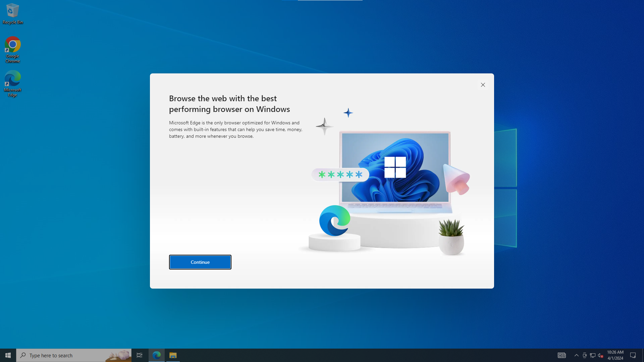This screenshot has width=644, height=362.
Task: Click the Continue button in Edge dialog
Action: (x=200, y=262)
